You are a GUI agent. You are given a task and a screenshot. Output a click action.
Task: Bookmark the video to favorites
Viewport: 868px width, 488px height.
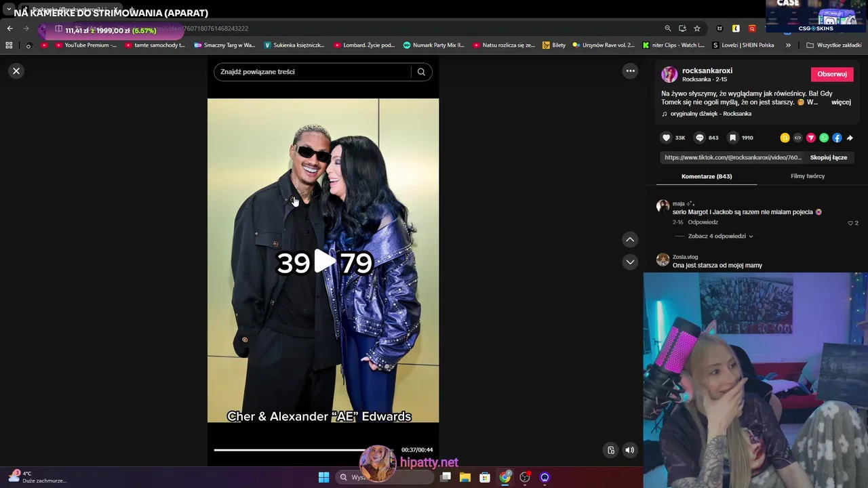point(733,138)
